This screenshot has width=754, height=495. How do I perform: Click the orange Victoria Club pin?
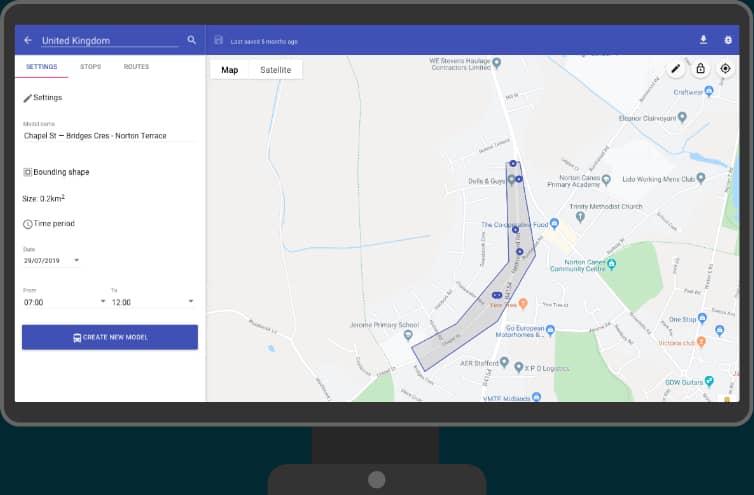point(701,342)
